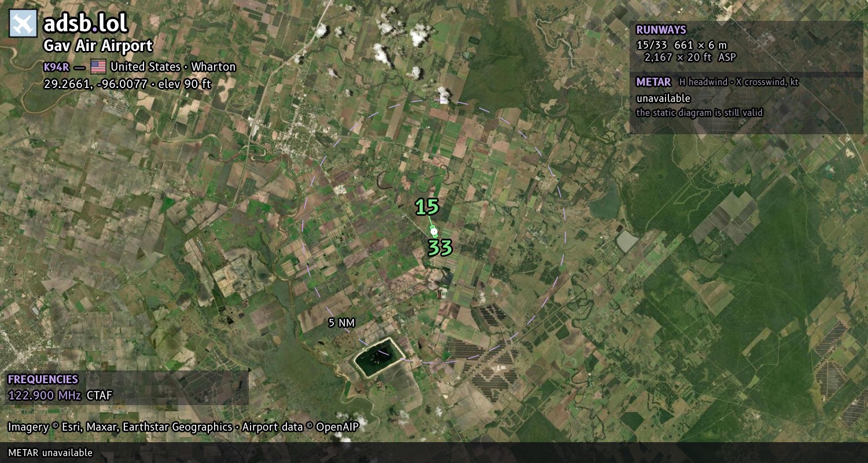868x463 pixels.
Task: Select the Gav Air Airport heading
Action: coord(98,46)
